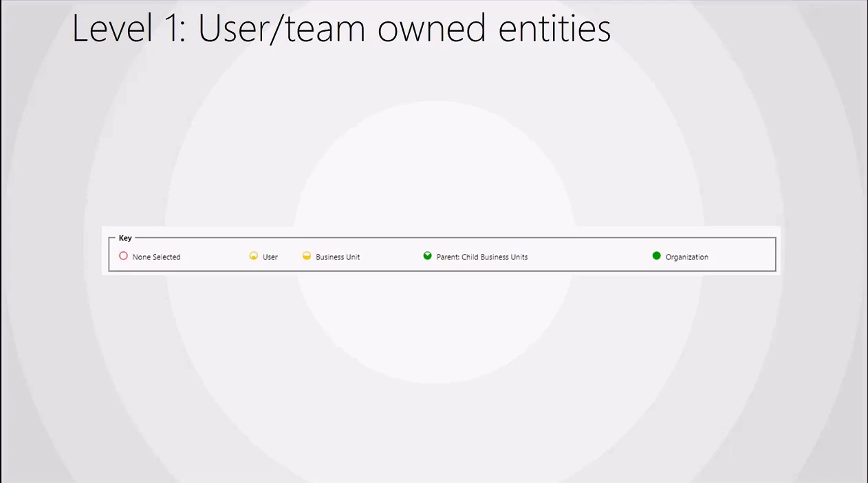Click the 'Organization' label text

point(686,257)
